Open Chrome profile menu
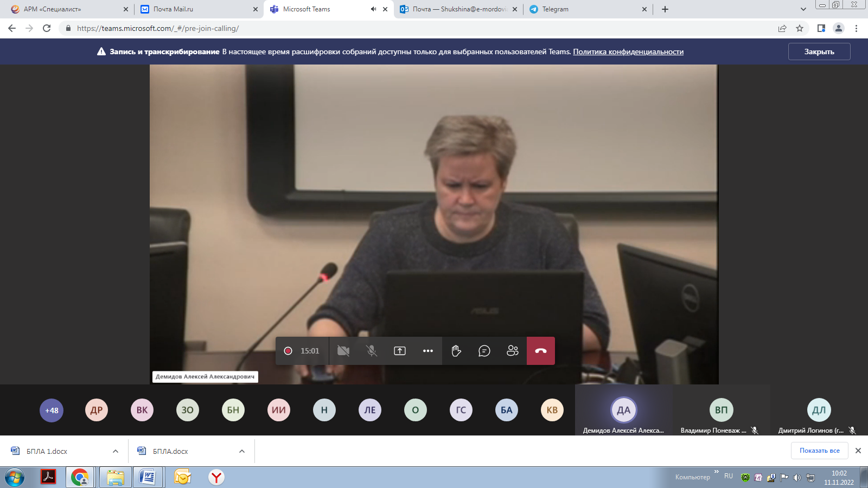 [839, 28]
